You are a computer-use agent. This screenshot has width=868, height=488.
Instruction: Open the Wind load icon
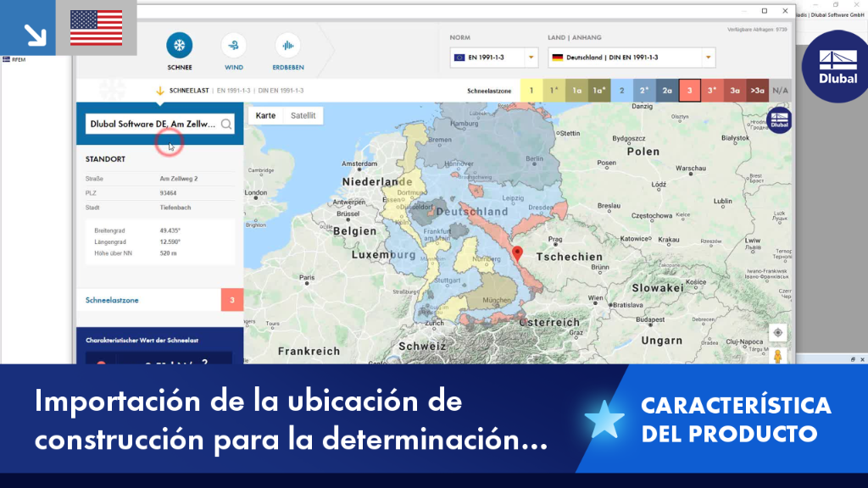click(x=234, y=46)
